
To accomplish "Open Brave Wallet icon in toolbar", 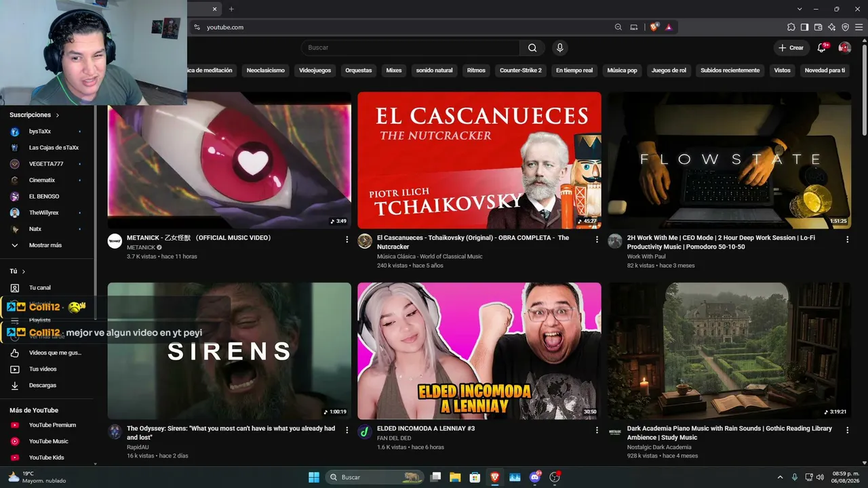I will click(x=818, y=27).
